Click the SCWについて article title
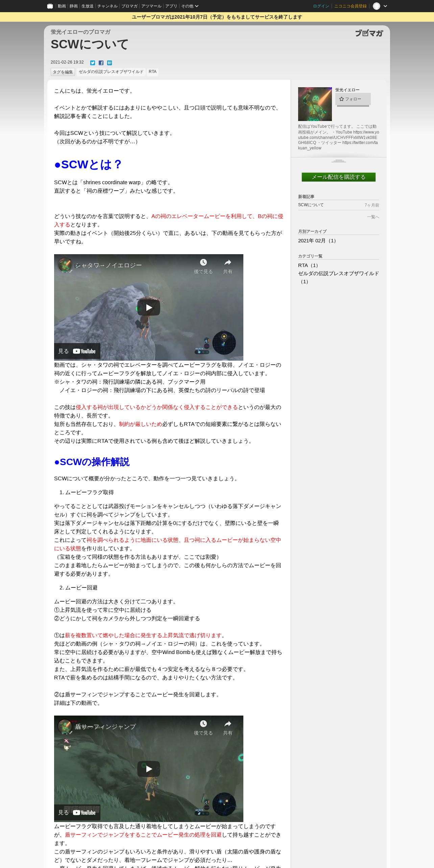This screenshot has width=434, height=868. point(90,44)
